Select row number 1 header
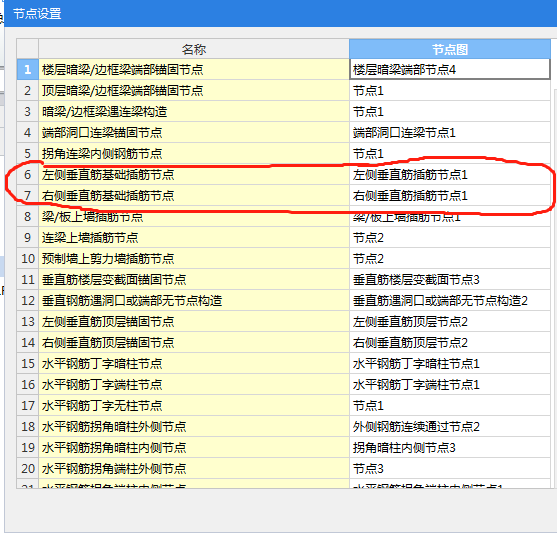Screen dimensions: 557x533 pos(28,70)
